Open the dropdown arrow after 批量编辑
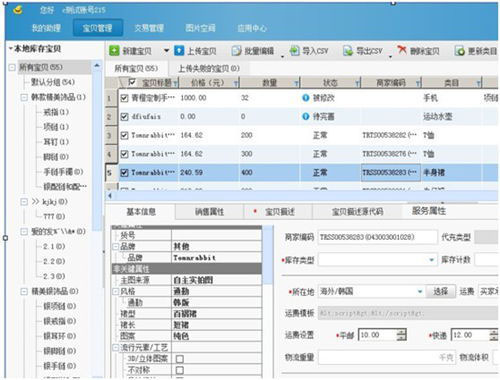 282,57
